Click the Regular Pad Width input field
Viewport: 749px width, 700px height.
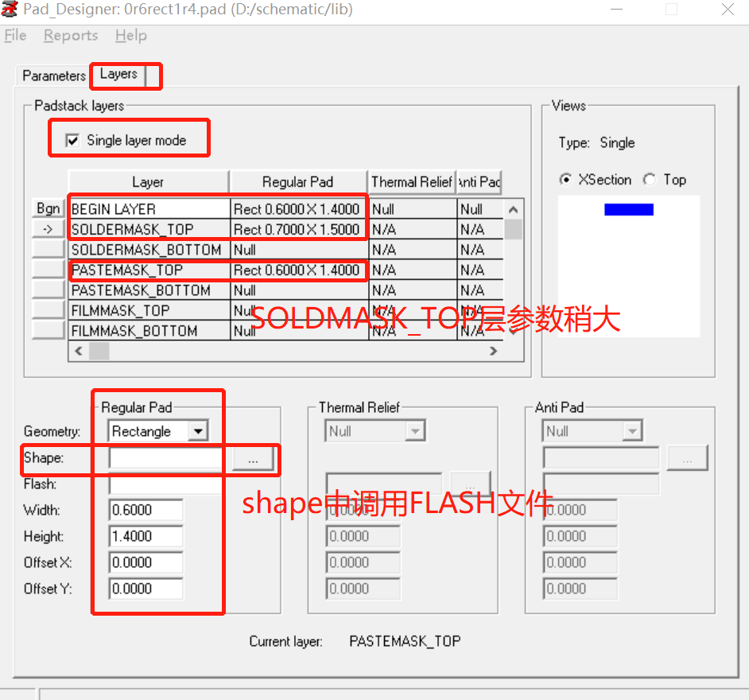146,510
